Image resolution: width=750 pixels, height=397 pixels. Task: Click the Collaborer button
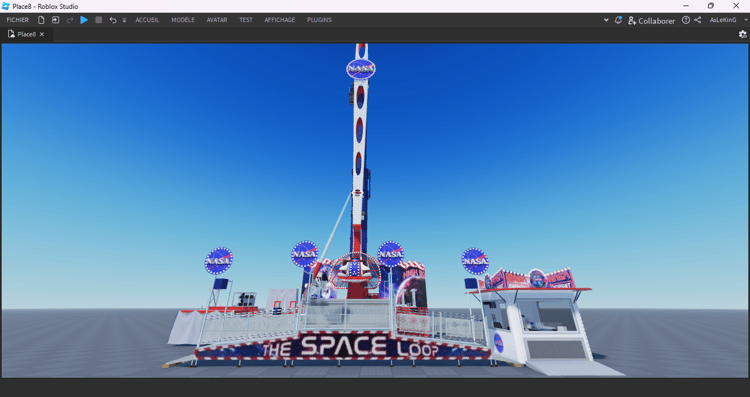coord(651,21)
